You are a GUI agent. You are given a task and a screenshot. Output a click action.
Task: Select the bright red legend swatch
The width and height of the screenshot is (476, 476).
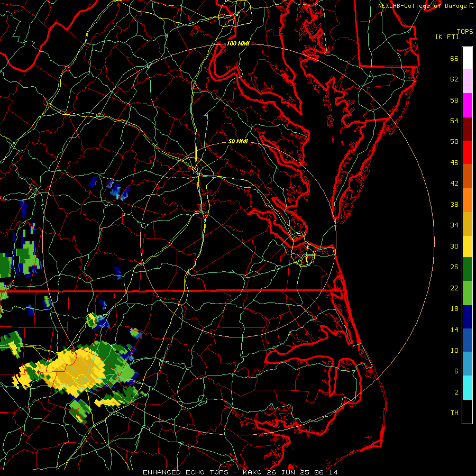[467, 152]
